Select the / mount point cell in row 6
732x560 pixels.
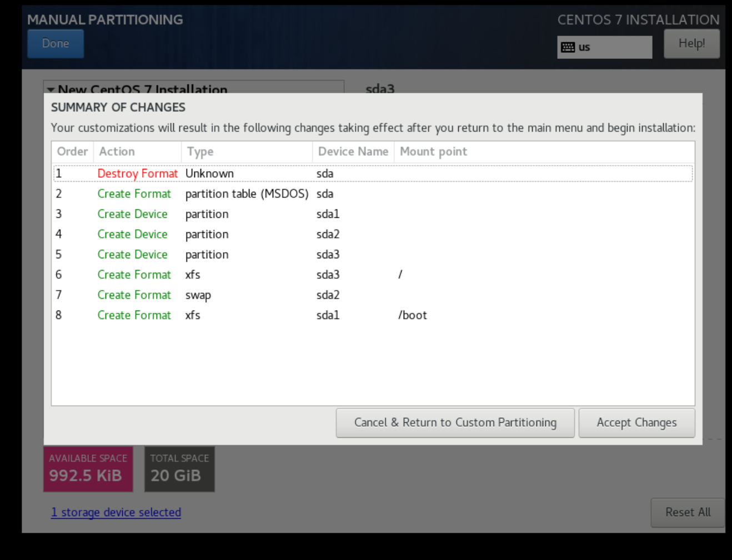tap(400, 274)
